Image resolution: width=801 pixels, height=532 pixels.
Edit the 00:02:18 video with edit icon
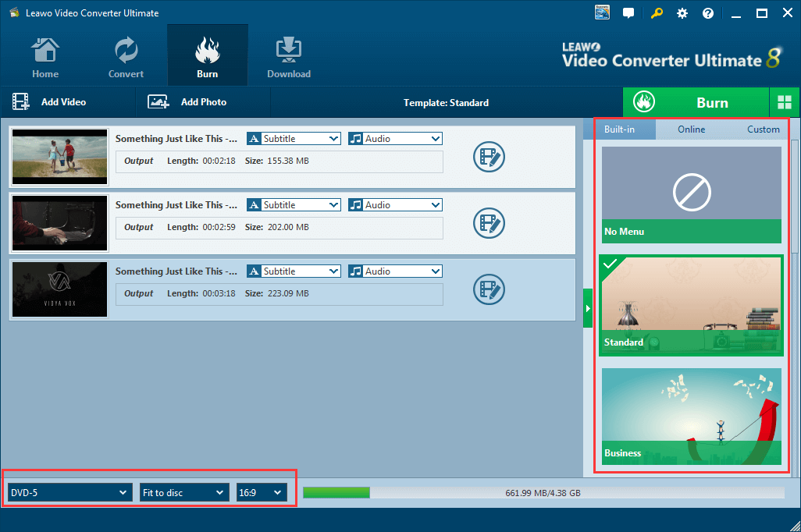[x=489, y=157]
